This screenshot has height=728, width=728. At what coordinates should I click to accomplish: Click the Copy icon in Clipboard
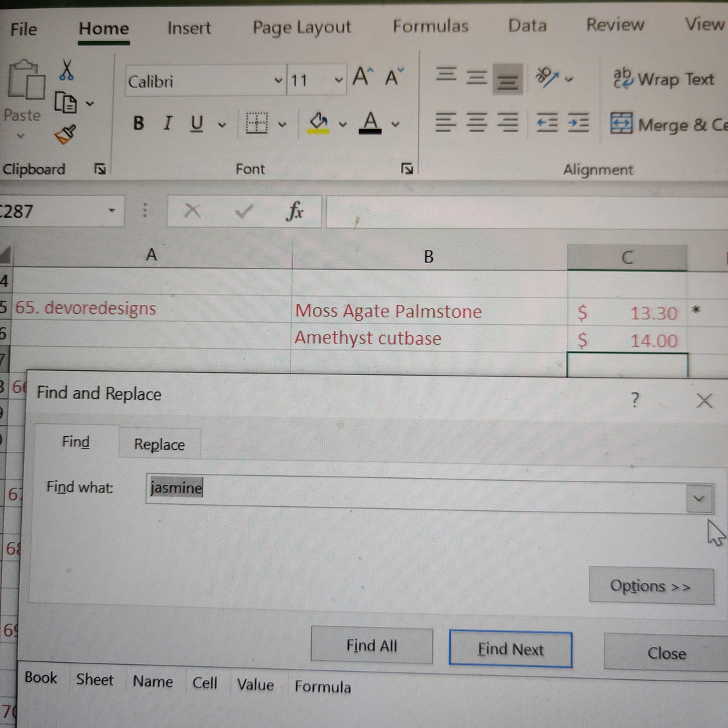click(66, 103)
